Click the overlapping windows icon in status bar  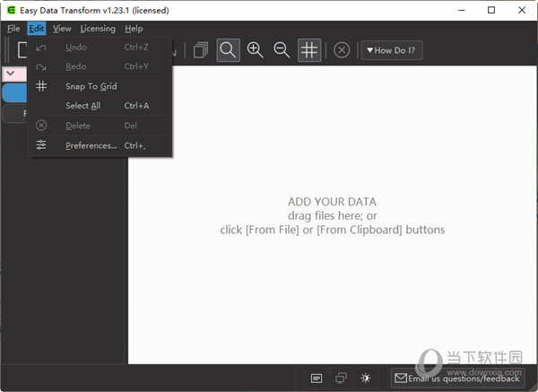341,379
